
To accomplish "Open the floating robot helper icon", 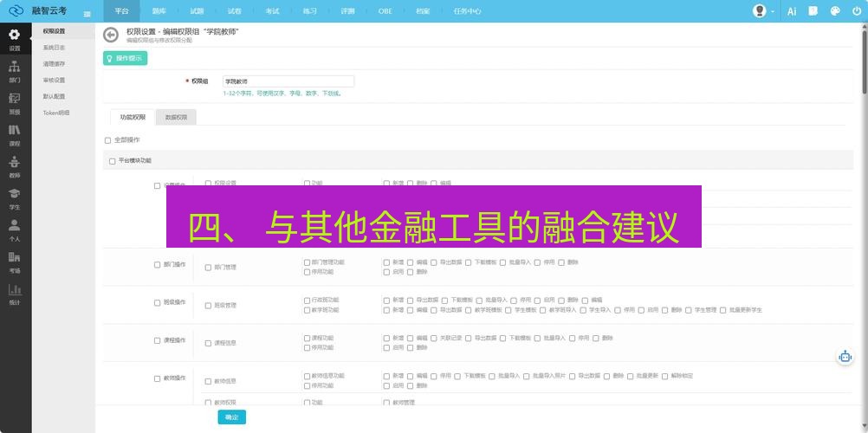I will (845, 357).
